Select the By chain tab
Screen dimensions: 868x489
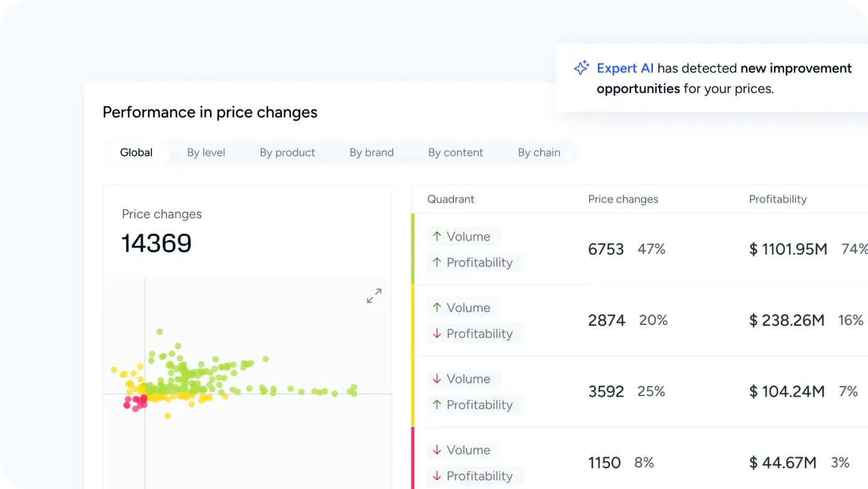coord(539,153)
